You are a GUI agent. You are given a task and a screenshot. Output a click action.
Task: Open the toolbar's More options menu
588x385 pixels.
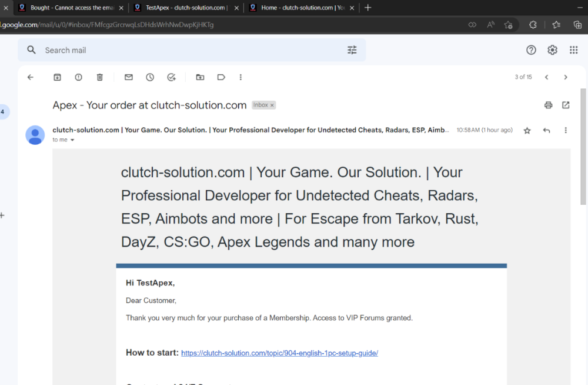coord(240,77)
